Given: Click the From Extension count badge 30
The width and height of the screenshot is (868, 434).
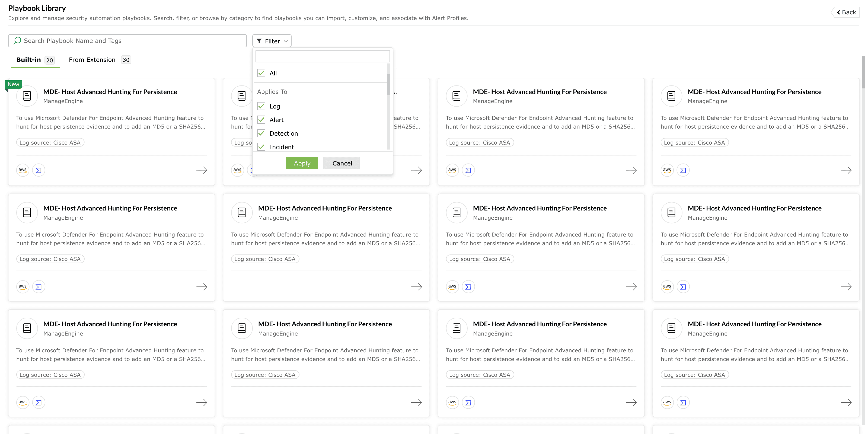Looking at the screenshot, I should pyautogui.click(x=126, y=60).
